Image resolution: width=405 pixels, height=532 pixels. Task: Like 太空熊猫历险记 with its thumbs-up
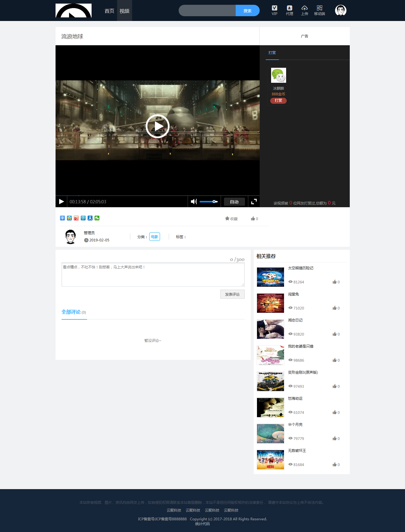[x=334, y=282]
